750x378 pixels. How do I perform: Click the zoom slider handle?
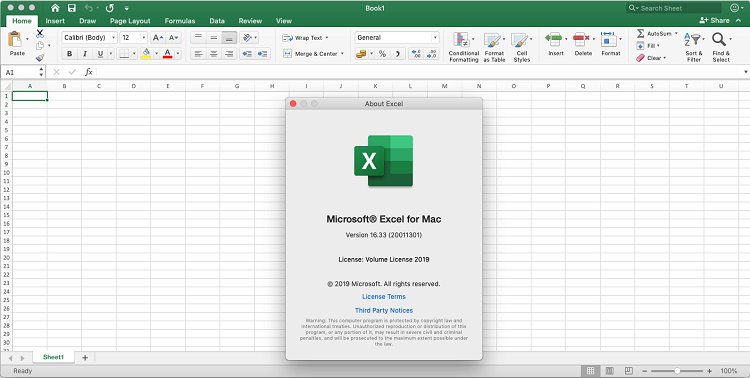click(x=677, y=371)
